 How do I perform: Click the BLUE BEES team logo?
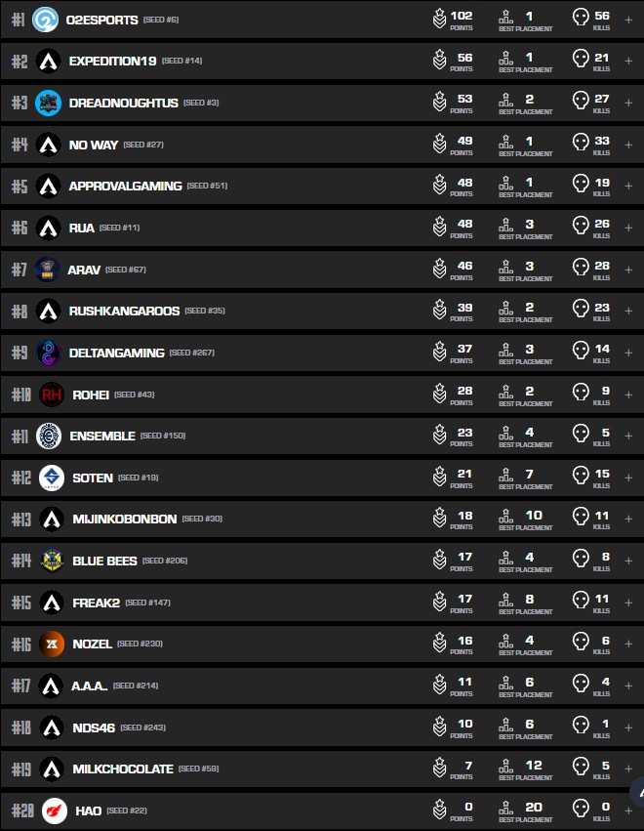(52, 561)
